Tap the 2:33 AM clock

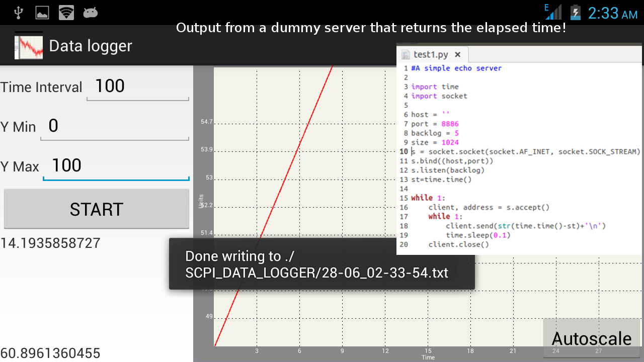pyautogui.click(x=612, y=13)
